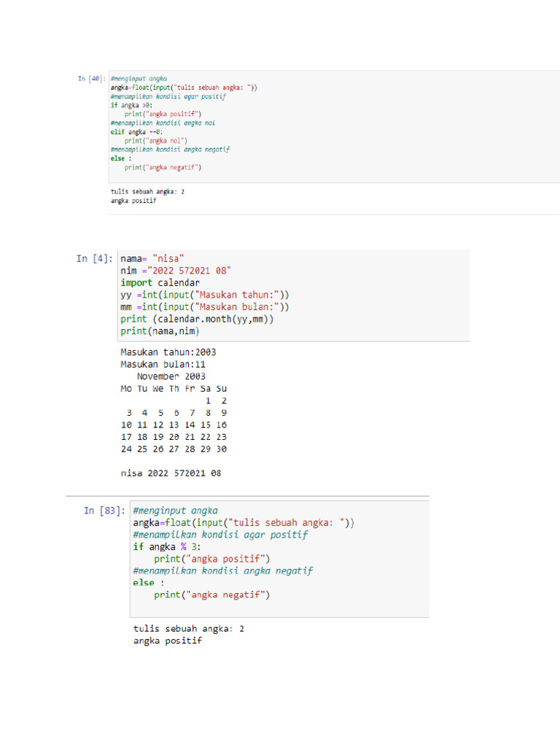Select the nama= "nisa" code line
Image resolution: width=560 pixels, height=747 pixels.
[152, 259]
